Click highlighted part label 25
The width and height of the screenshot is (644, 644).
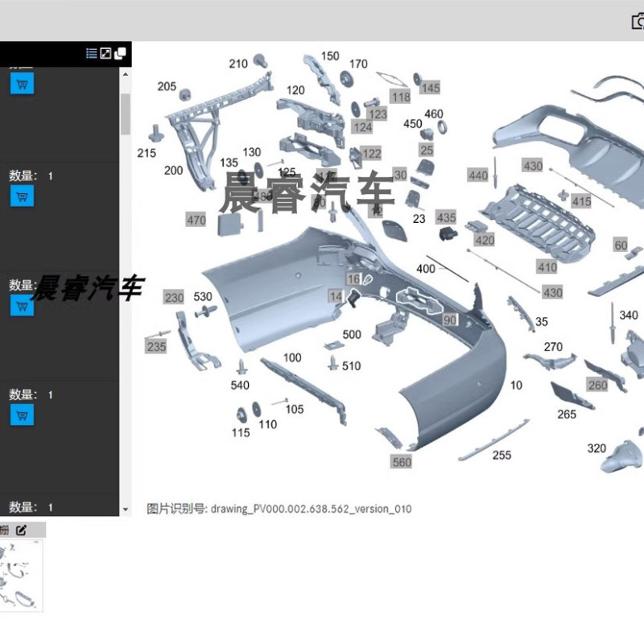(427, 151)
